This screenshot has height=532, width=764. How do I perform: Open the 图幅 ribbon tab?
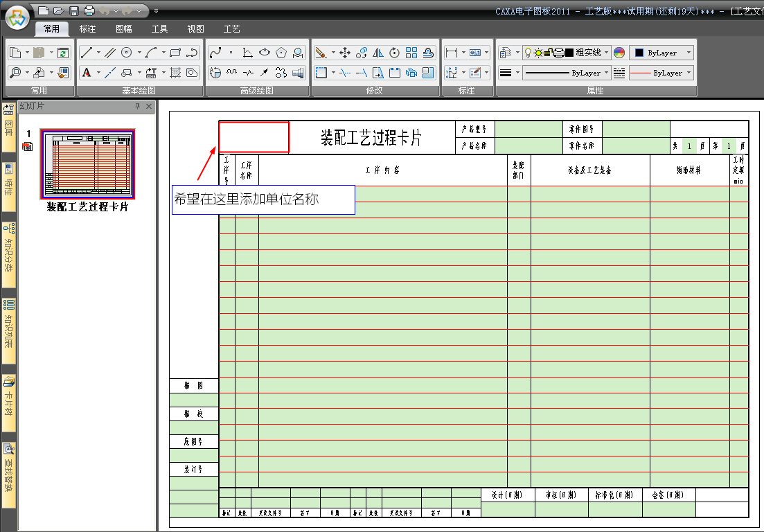click(124, 29)
